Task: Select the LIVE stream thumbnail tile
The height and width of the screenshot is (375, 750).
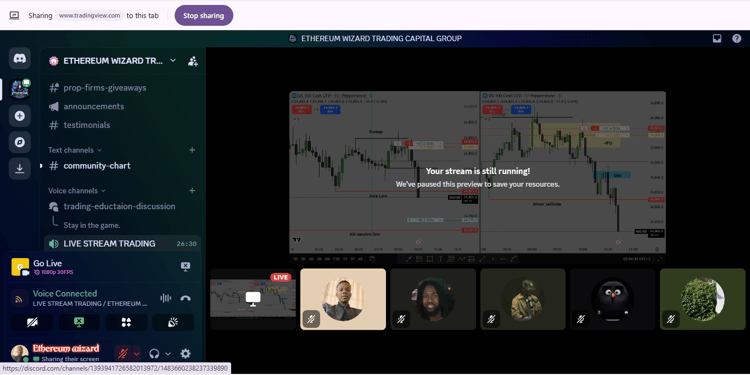Action: coord(253,299)
